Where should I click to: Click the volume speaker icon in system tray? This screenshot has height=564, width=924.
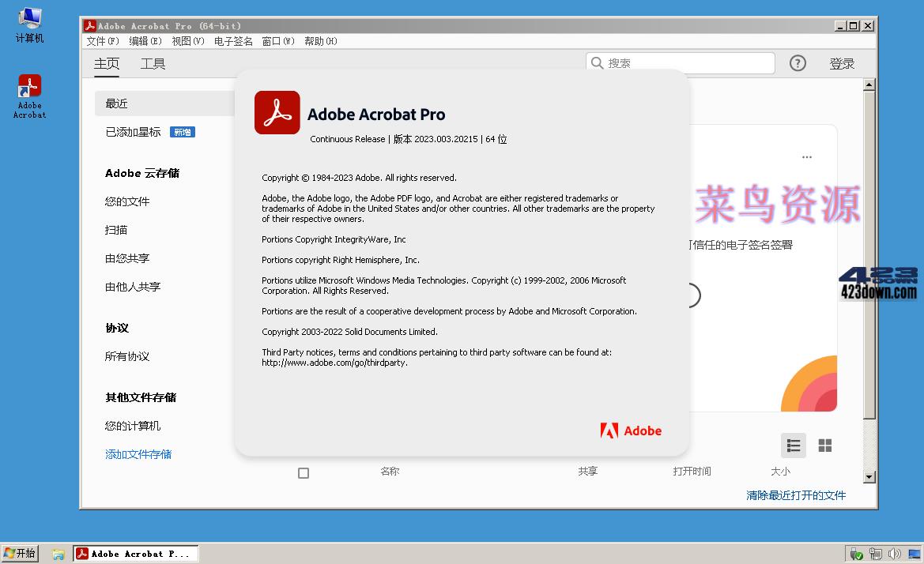(x=894, y=554)
